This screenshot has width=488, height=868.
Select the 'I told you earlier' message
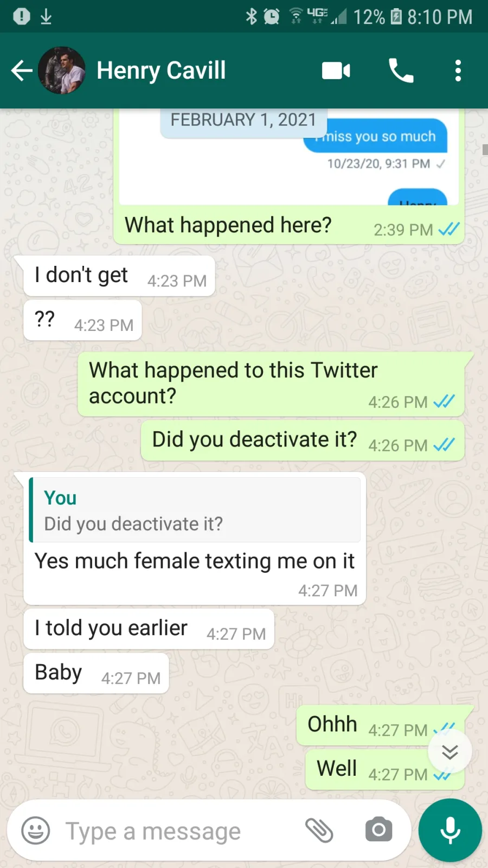(x=149, y=629)
